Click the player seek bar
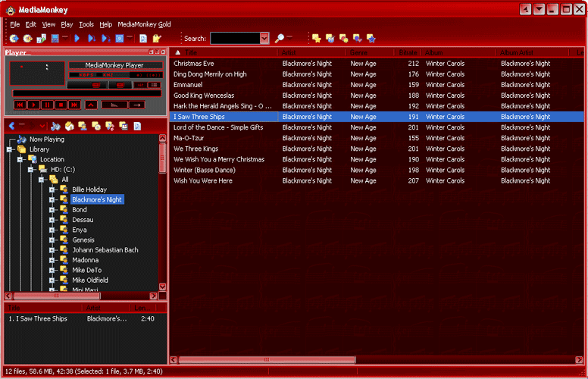588x379 pixels. point(83,93)
